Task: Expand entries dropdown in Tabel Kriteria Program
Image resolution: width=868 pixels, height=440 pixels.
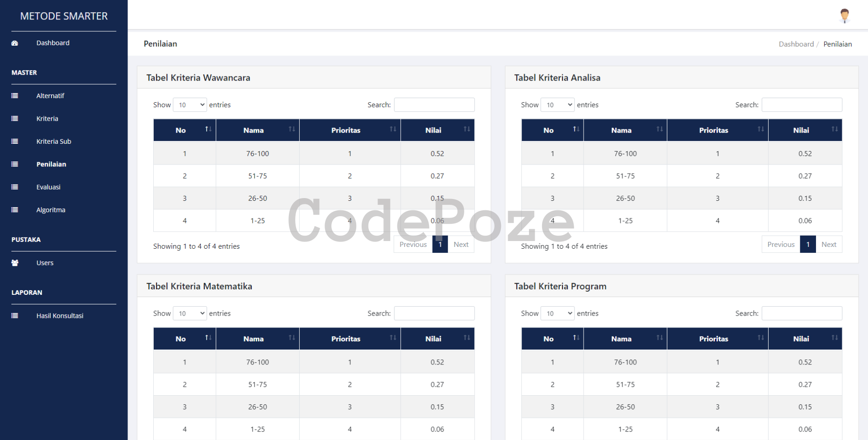Action: [557, 313]
